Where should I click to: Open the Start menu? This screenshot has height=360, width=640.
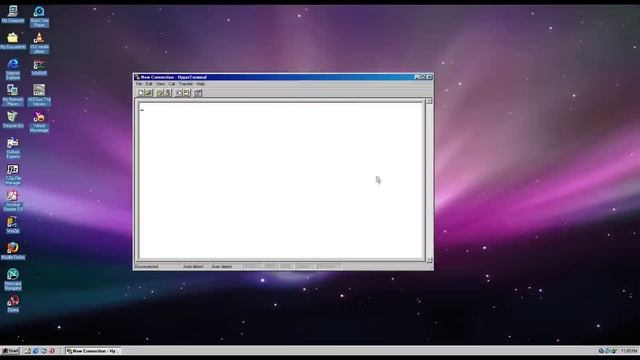coord(10,351)
